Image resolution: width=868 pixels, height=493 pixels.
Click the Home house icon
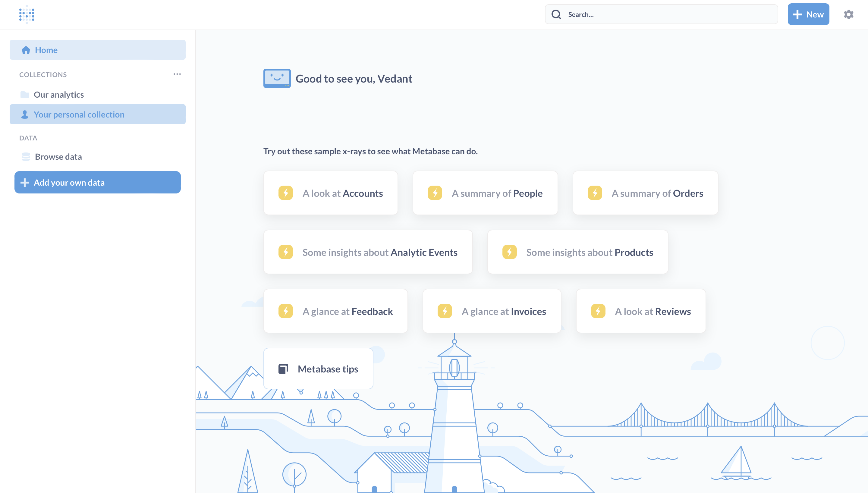[x=26, y=50]
